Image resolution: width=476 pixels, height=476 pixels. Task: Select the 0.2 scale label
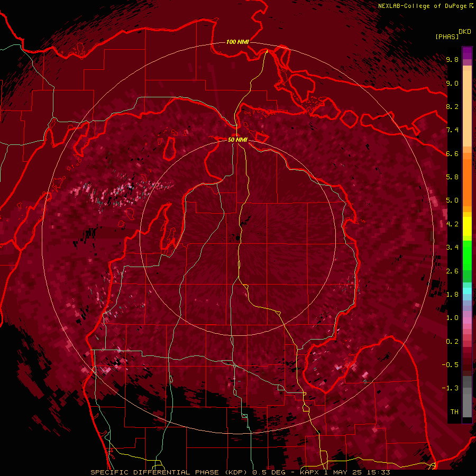(452, 341)
